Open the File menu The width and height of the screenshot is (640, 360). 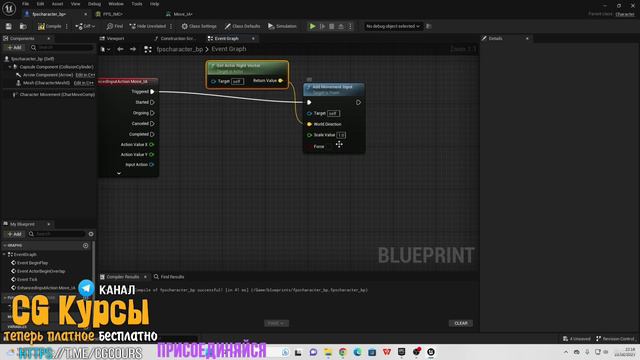pos(25,4)
